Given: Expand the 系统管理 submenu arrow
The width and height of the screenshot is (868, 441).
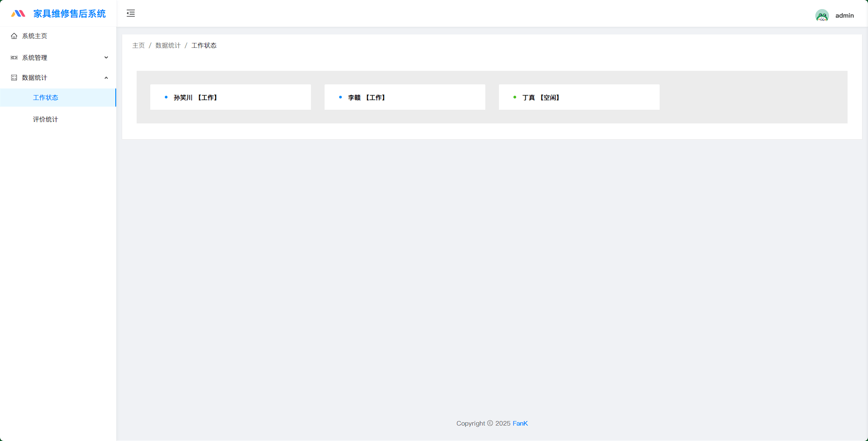Looking at the screenshot, I should click(x=106, y=58).
